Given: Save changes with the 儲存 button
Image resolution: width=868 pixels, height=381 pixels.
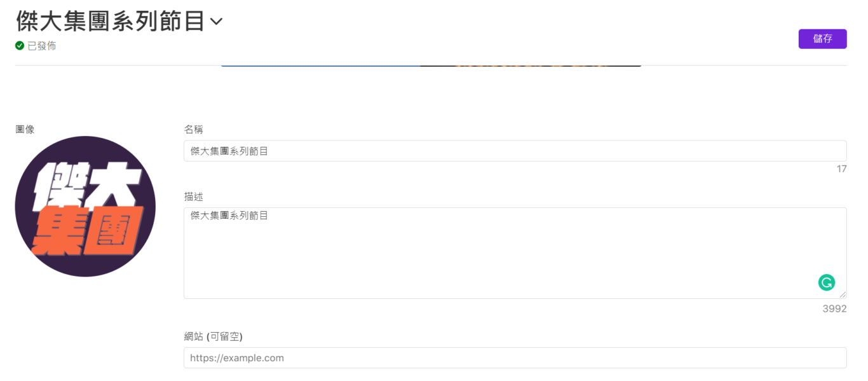Looking at the screenshot, I should [822, 39].
